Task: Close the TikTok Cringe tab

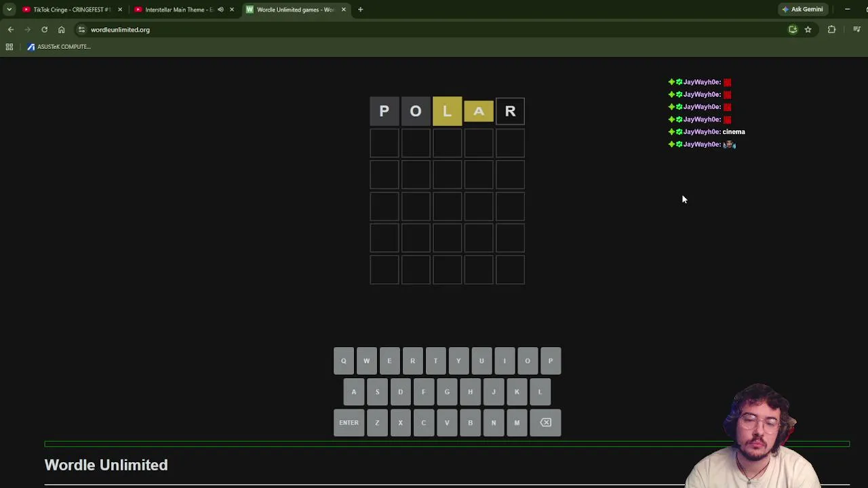Action: tap(120, 9)
